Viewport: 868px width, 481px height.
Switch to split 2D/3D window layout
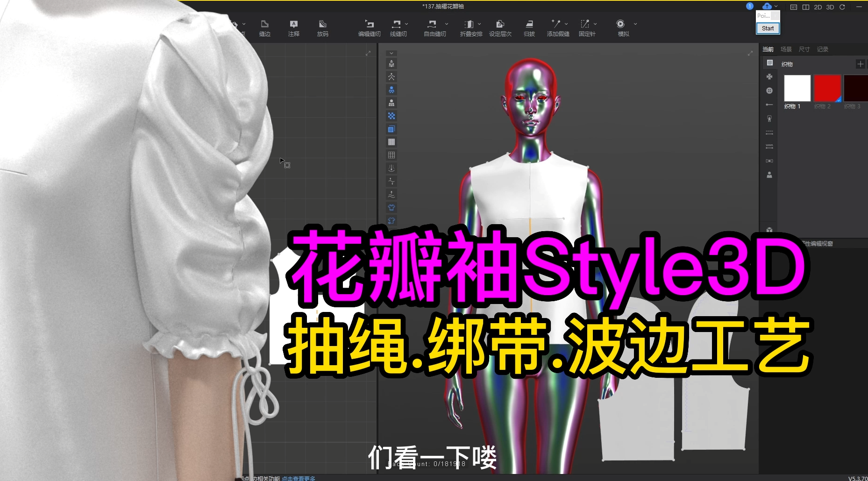click(x=806, y=7)
